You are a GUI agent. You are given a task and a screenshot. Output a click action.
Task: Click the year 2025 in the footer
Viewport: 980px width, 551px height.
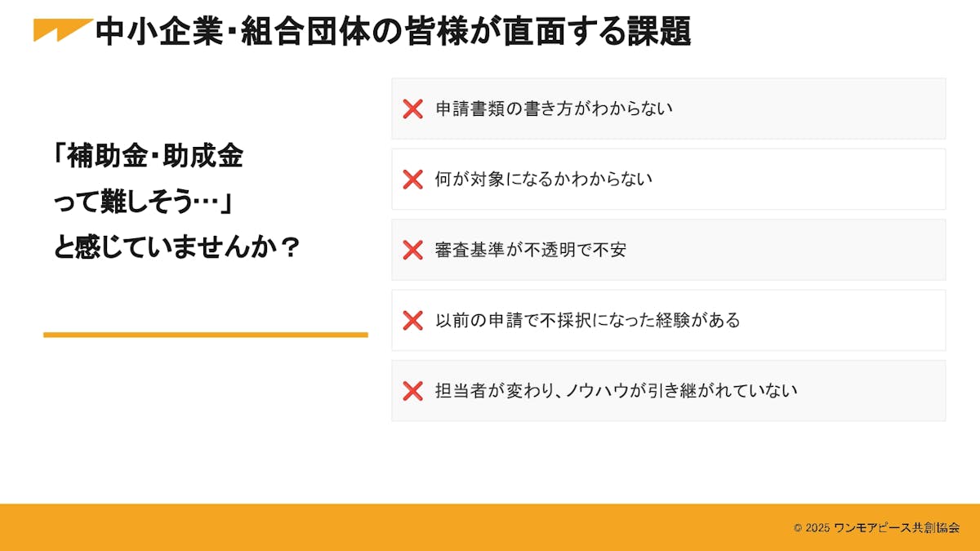click(x=817, y=528)
